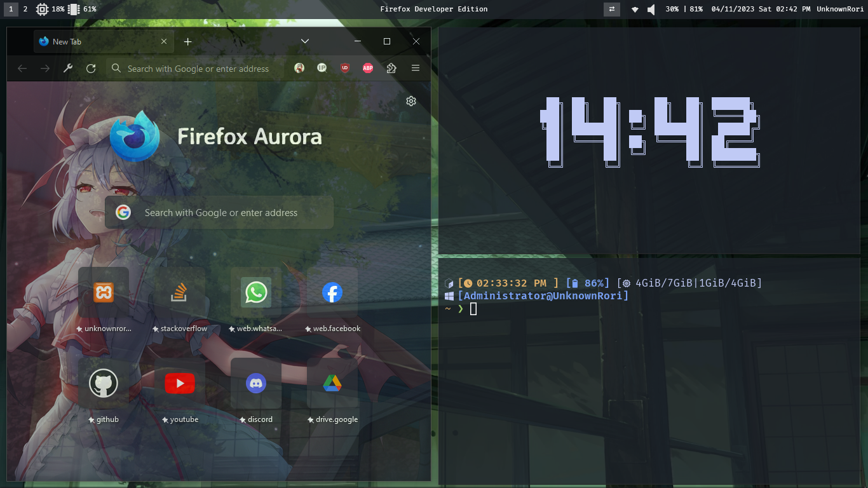The height and width of the screenshot is (488, 868).
Task: Click the new tab page Google search box
Action: [219, 212]
